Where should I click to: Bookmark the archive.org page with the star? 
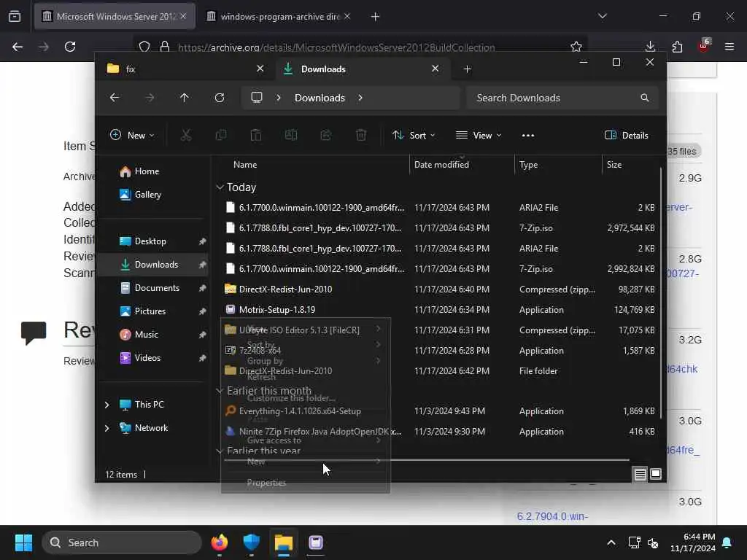(x=576, y=47)
